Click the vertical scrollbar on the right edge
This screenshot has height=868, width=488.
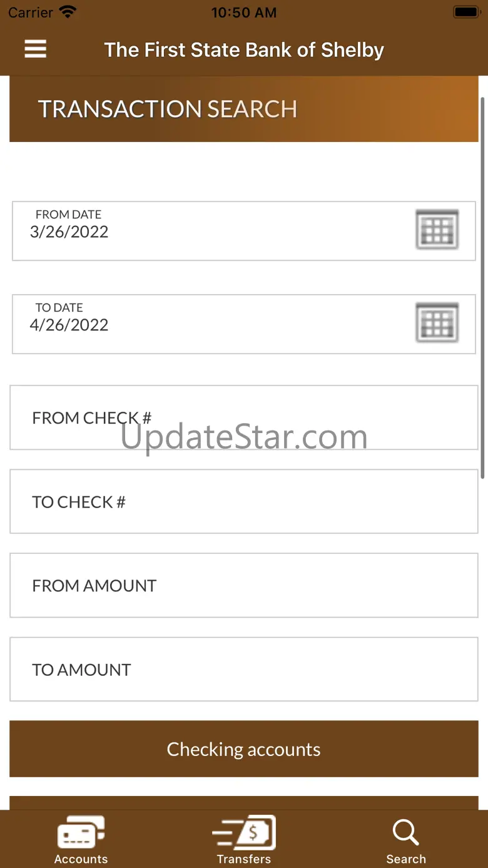(482, 288)
